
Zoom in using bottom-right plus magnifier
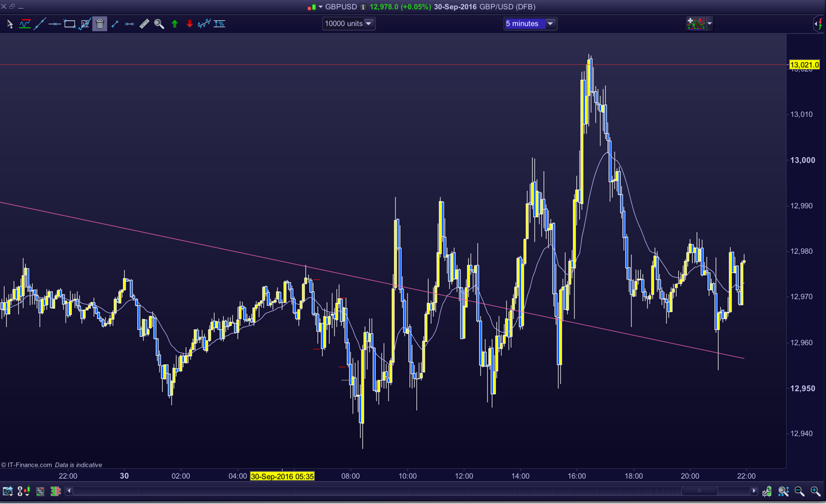[x=816, y=491]
